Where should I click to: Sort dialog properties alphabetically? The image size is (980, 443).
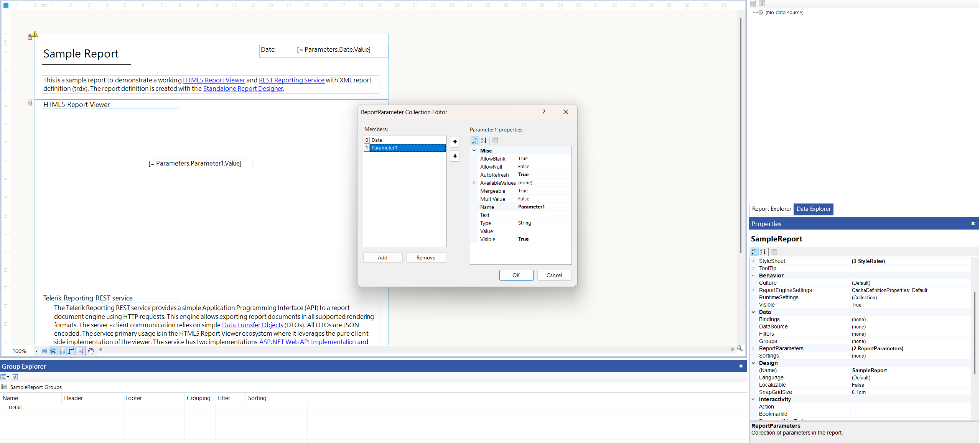[484, 141]
